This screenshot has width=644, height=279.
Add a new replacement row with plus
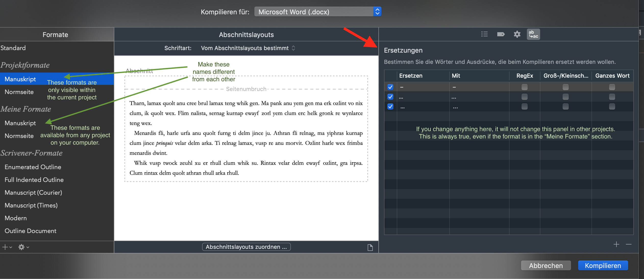(x=616, y=245)
